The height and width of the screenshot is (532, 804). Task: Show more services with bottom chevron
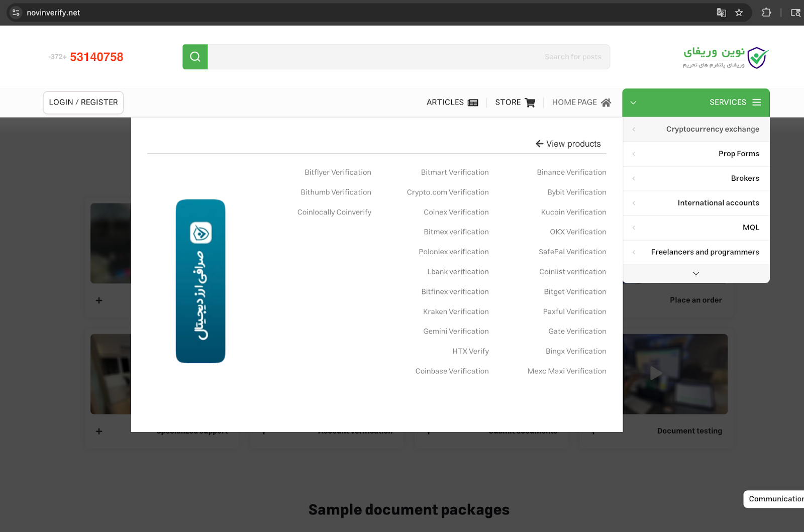(696, 274)
